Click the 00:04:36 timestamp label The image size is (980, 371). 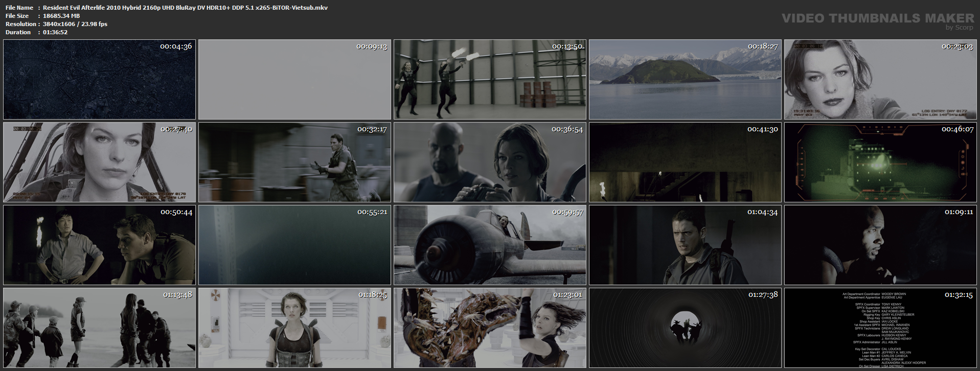pyautogui.click(x=176, y=47)
